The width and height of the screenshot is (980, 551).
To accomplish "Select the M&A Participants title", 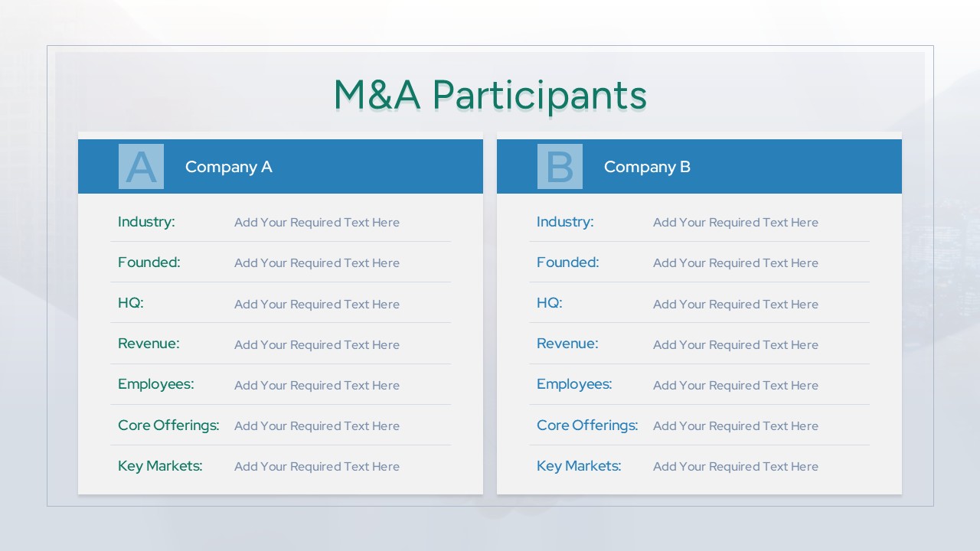I will (x=490, y=95).
